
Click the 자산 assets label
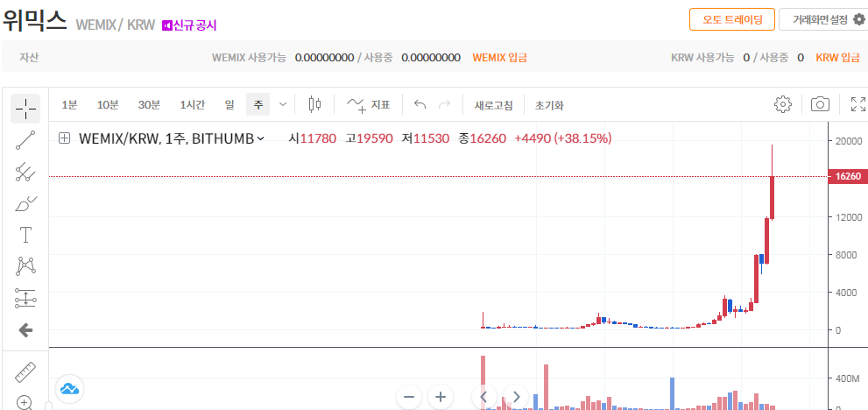coord(29,57)
